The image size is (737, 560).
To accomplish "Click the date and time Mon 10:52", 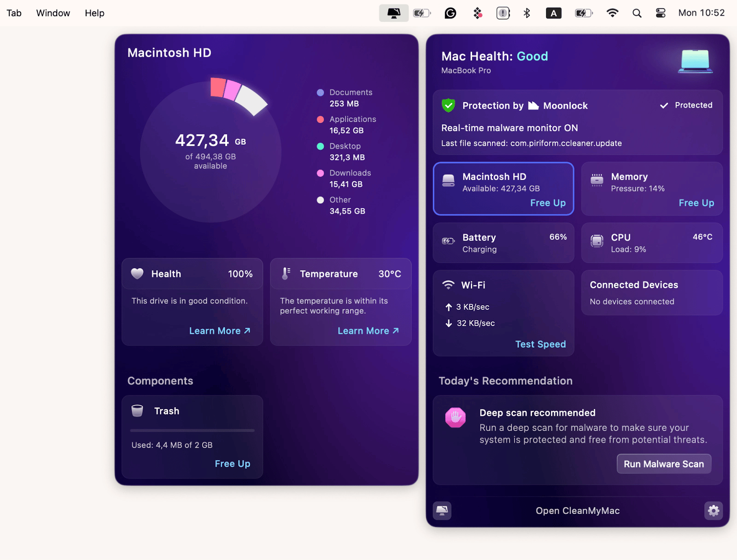I will point(701,13).
